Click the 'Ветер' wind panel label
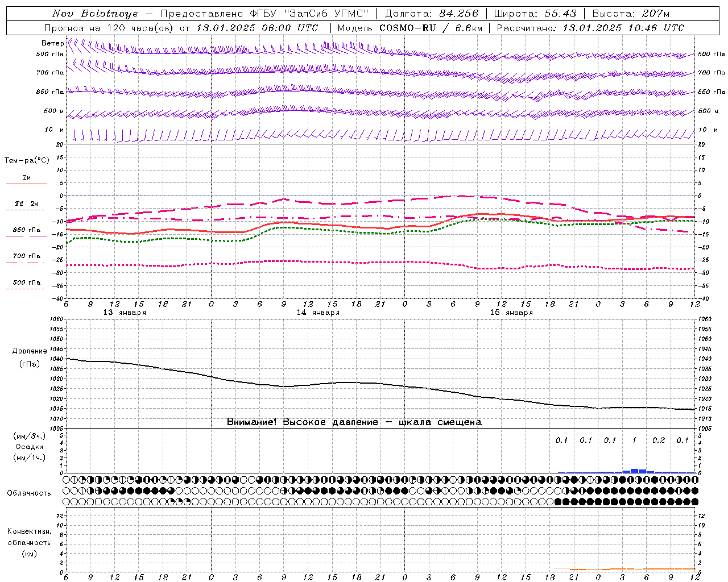Image resolution: width=728 pixels, height=582 pixels. tap(53, 43)
